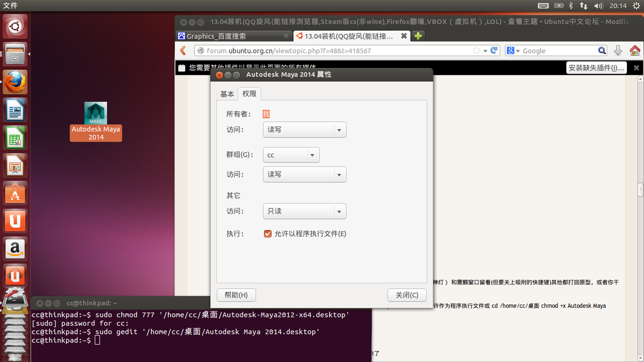Screen dimensions: 644x362
Task: Click the 20:14 clock indicator
Action: [x=618, y=6]
